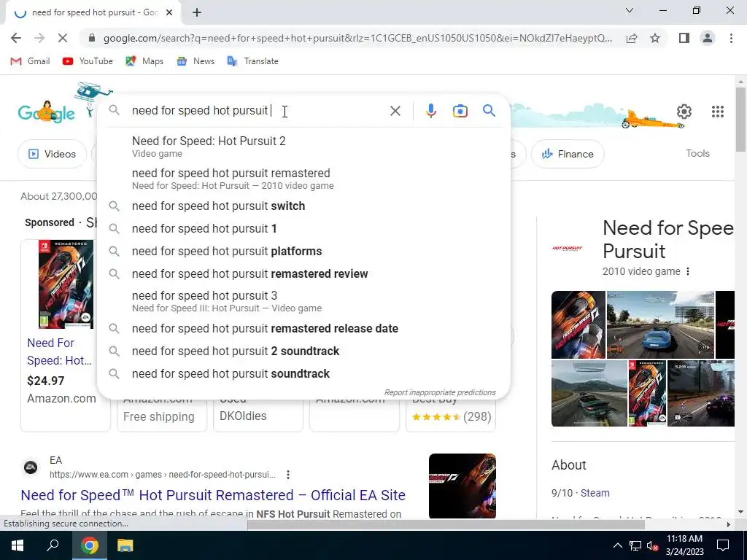Viewport: 747px width, 560px height.
Task: Open the Chrome three-dot menu
Action: point(731,38)
